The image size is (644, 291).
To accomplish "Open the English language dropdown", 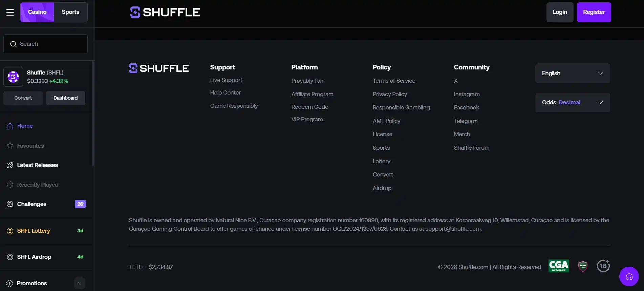I will click(x=572, y=73).
